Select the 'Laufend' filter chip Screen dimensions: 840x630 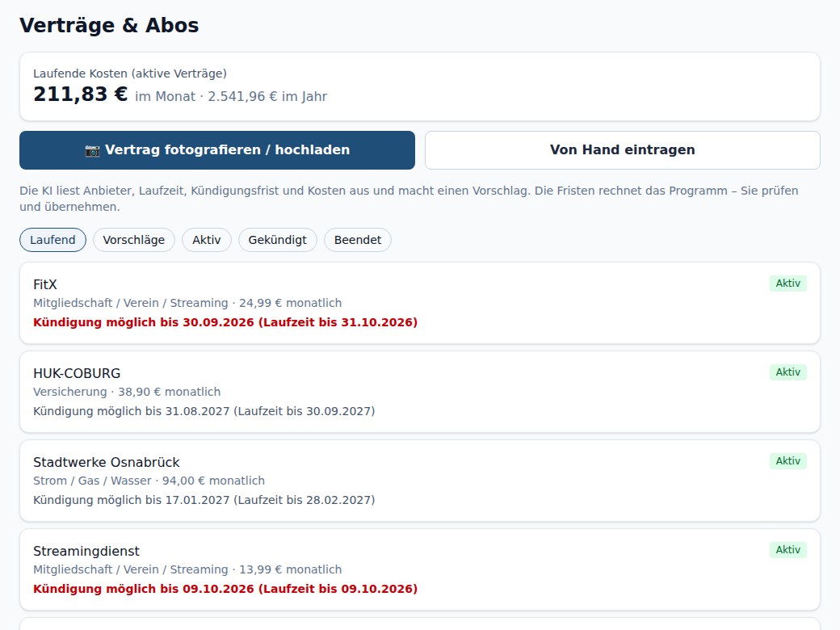coord(52,240)
